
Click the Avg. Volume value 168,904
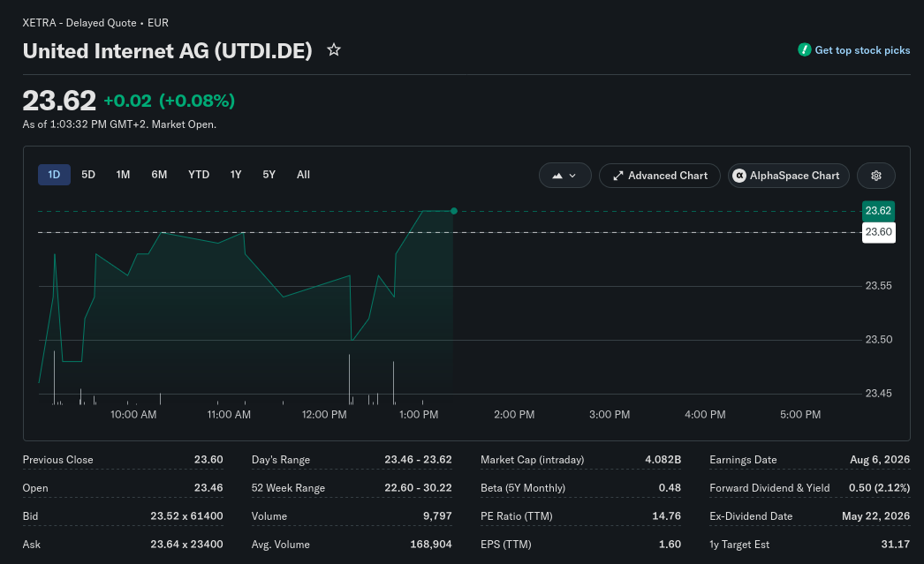[431, 545]
